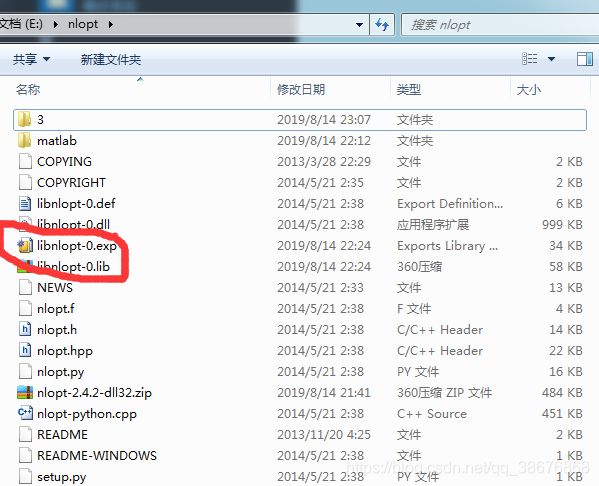Viewport: 599px width, 486px height.
Task: Click the 451 KB size cell
Action: point(562,414)
